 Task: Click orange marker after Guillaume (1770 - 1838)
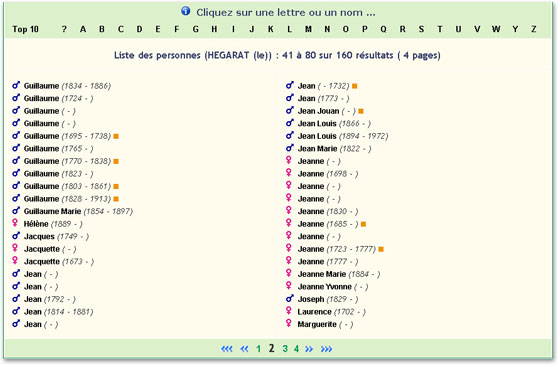[116, 162]
